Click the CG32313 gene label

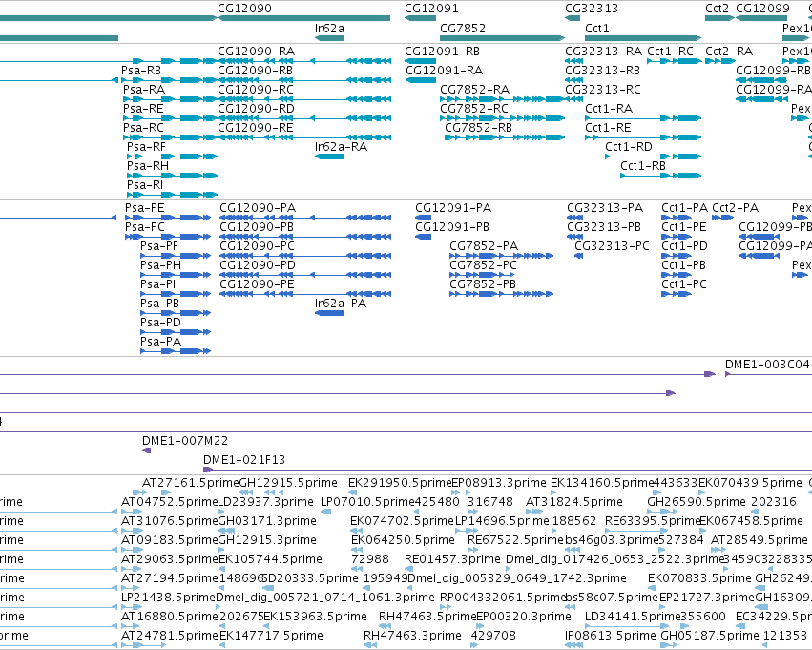[592, 9]
